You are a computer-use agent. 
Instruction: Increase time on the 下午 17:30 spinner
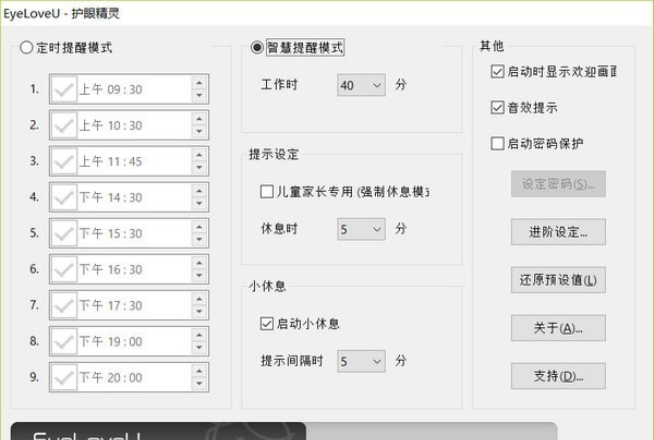199,299
